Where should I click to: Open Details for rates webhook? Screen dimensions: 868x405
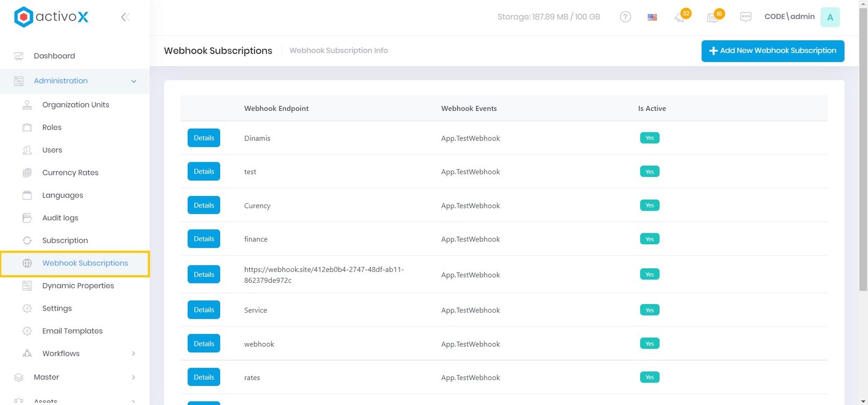point(204,377)
